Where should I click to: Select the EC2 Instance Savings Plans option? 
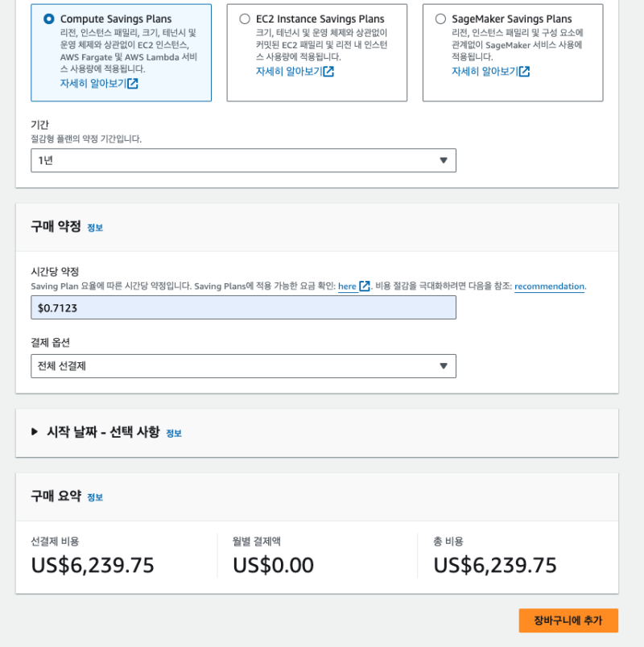click(245, 19)
